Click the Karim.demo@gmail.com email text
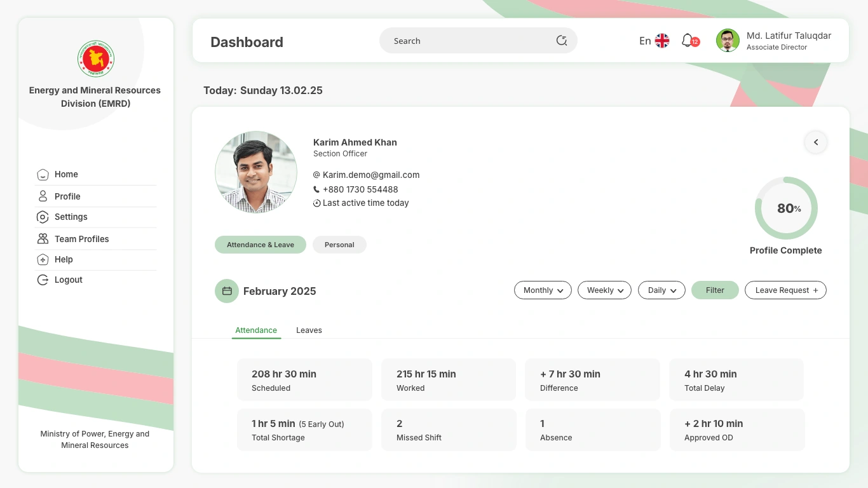The height and width of the screenshot is (488, 868). click(x=371, y=175)
